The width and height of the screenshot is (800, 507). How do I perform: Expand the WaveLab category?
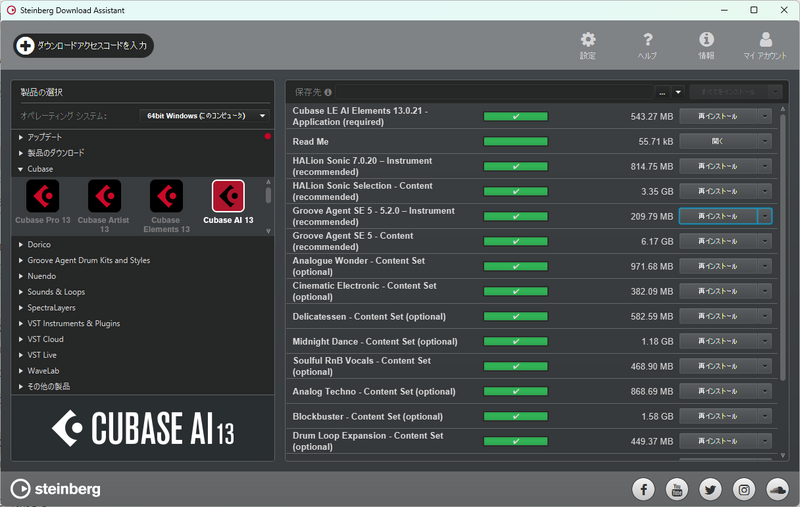(x=21, y=371)
